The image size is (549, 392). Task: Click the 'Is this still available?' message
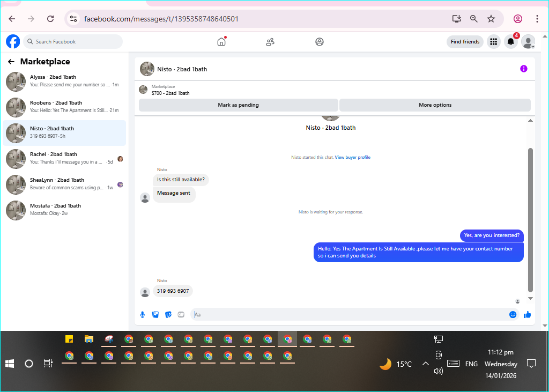point(181,180)
